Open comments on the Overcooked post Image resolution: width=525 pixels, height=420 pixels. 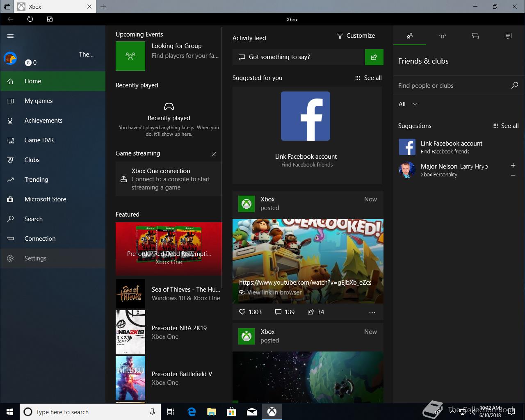tap(285, 312)
